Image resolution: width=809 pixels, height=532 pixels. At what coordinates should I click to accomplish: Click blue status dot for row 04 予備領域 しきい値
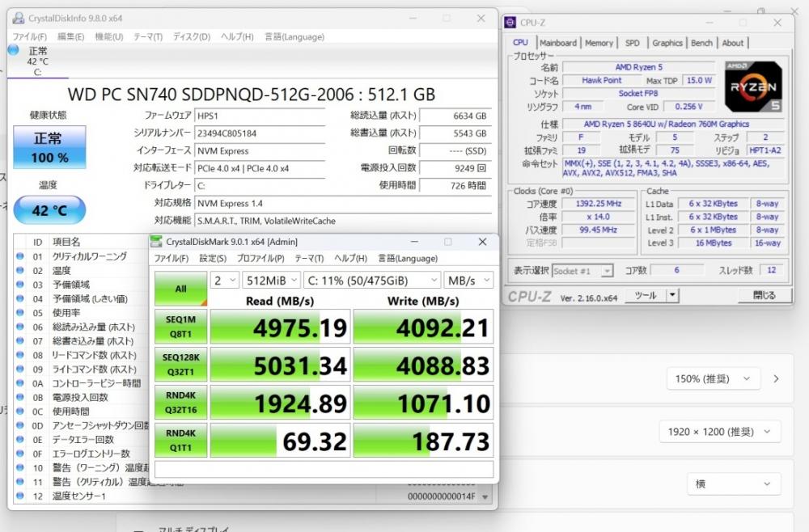point(20,298)
